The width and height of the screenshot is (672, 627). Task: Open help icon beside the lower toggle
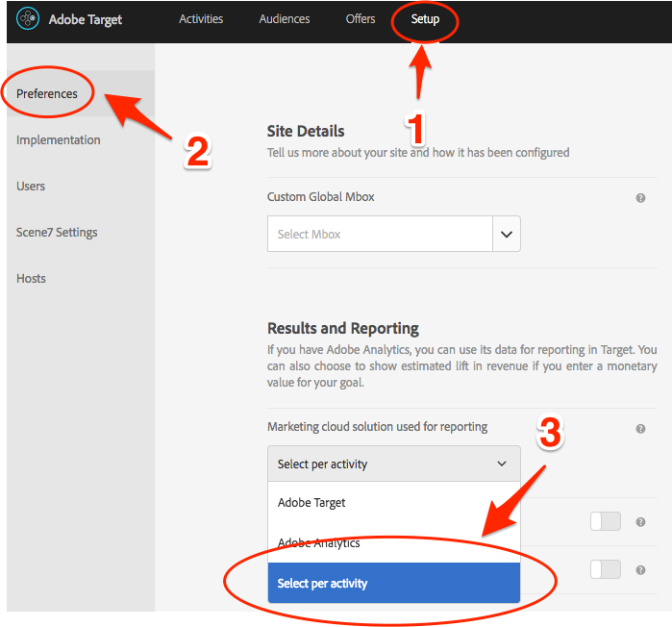(640, 570)
